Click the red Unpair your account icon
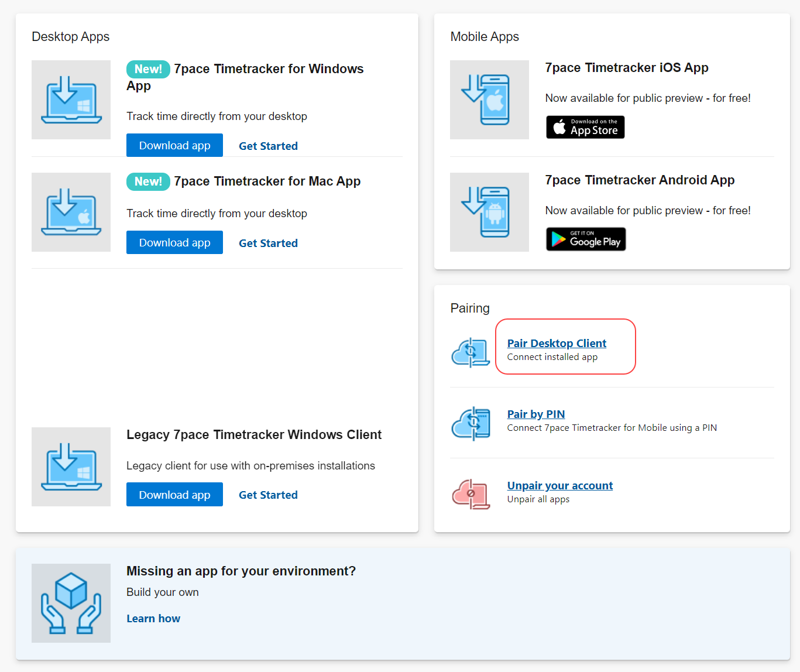 click(x=471, y=494)
